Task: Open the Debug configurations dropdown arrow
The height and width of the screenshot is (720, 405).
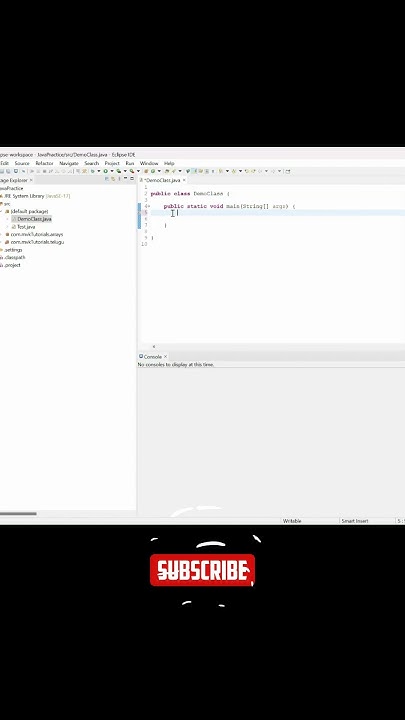Action: (x=98, y=171)
